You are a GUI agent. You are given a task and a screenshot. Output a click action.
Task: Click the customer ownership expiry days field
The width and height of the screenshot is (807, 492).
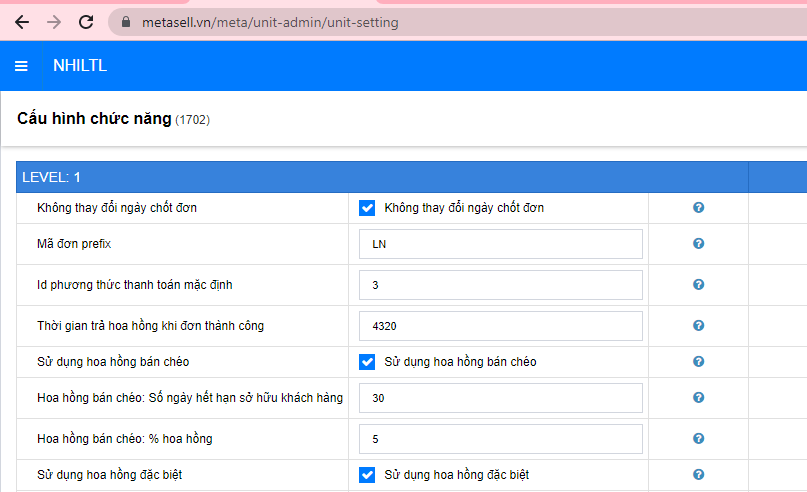(500, 398)
